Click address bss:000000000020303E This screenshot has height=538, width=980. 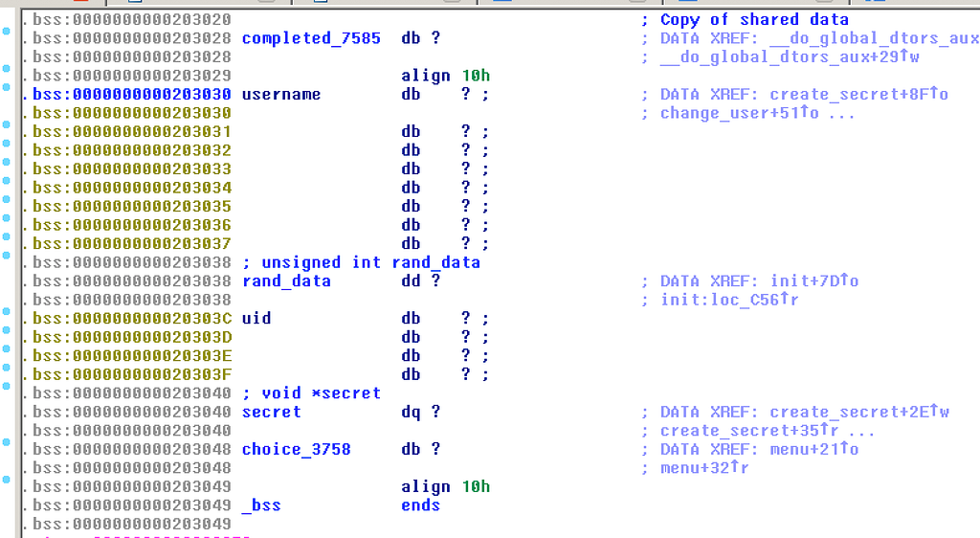click(x=132, y=355)
